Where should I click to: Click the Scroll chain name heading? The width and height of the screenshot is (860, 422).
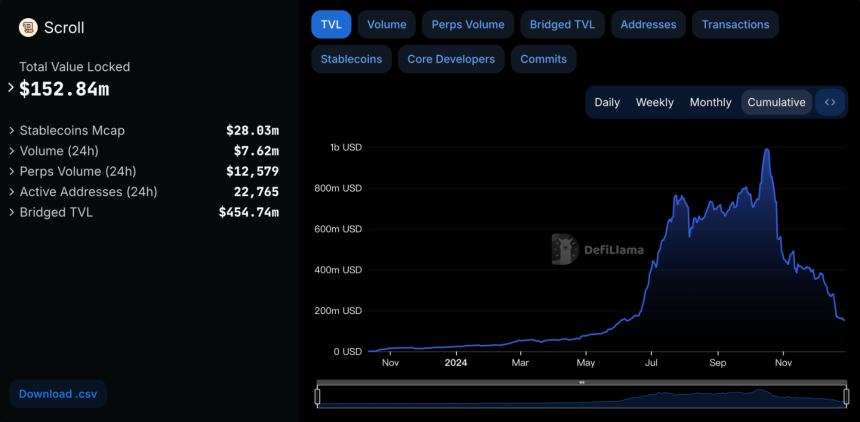(x=64, y=27)
